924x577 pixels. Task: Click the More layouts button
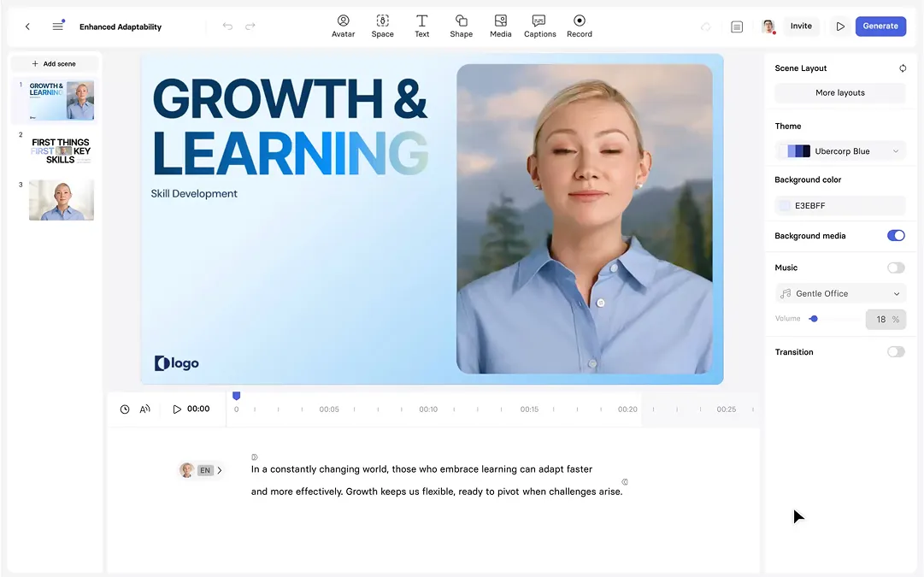839,93
